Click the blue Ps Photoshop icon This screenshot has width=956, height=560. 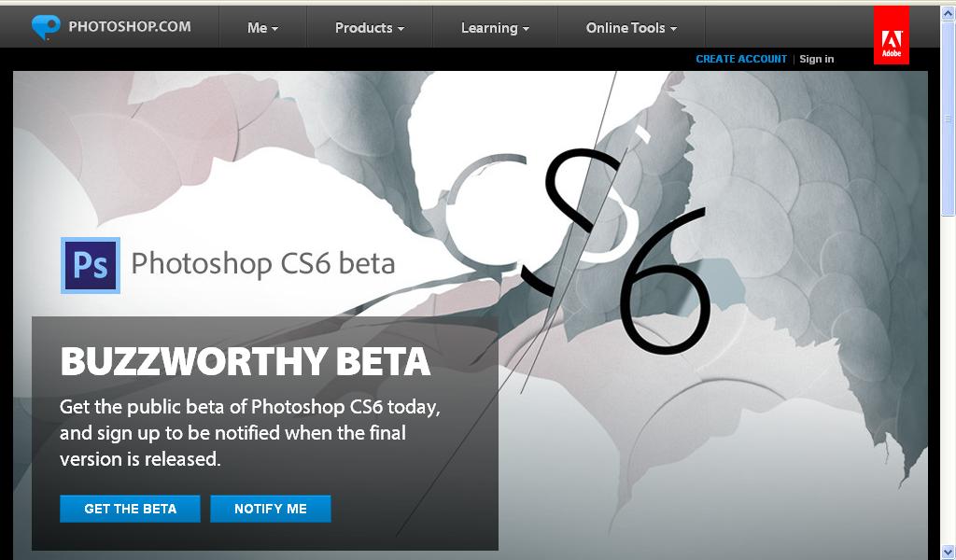[91, 266]
